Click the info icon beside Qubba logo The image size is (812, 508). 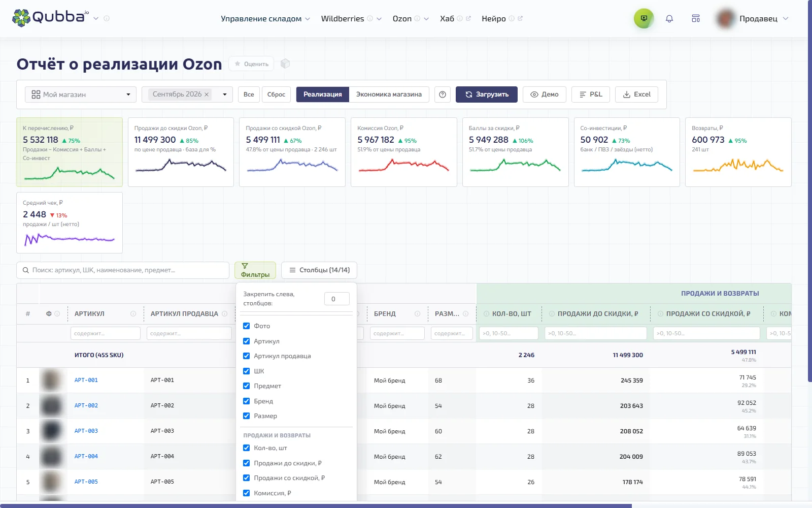[107, 18]
